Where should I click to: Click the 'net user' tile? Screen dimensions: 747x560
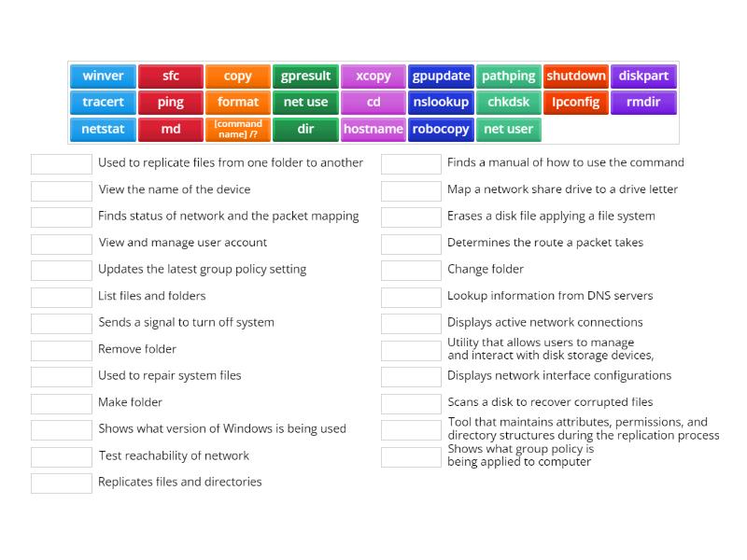click(x=508, y=129)
